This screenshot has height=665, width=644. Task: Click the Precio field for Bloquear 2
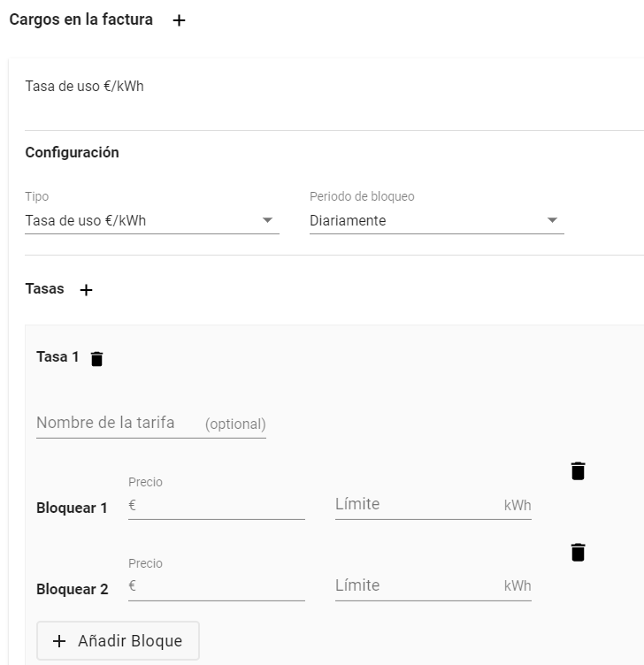[x=217, y=586]
